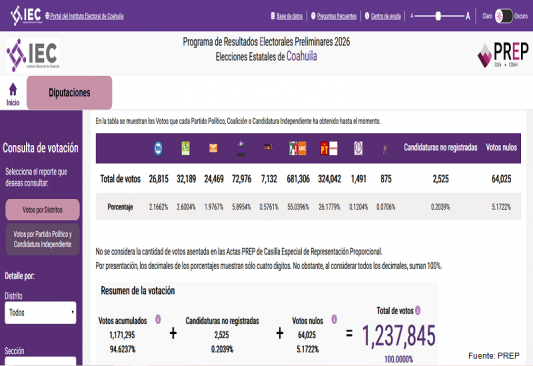The image size is (533, 366).
Task: Click the 1,237,845 grand total figure
Action: point(398,336)
